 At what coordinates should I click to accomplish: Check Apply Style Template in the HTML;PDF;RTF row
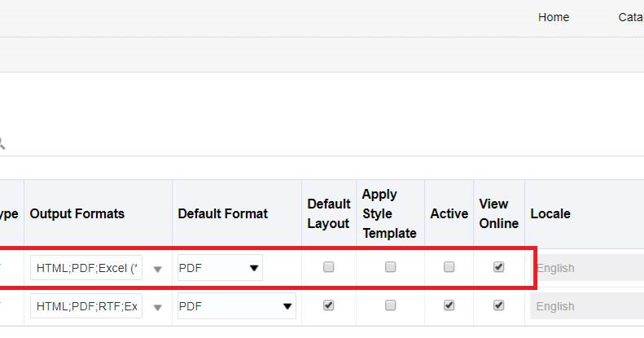click(391, 305)
